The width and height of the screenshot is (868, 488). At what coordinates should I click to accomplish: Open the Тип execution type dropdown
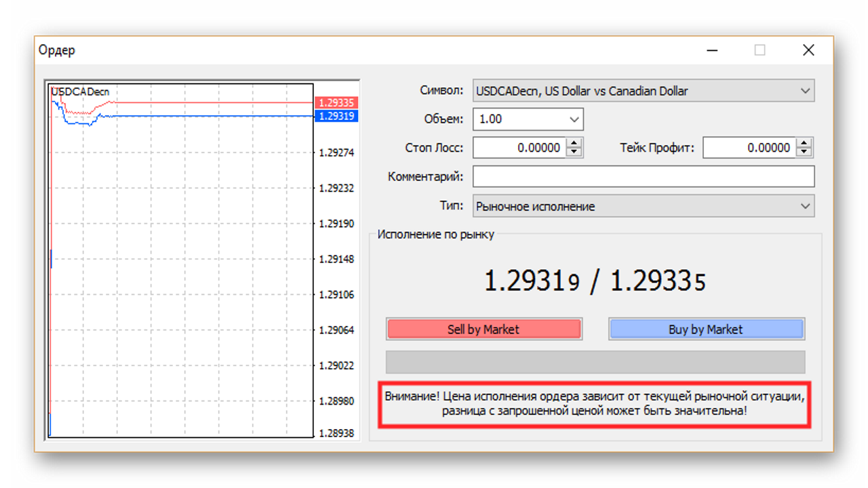pyautogui.click(x=644, y=206)
